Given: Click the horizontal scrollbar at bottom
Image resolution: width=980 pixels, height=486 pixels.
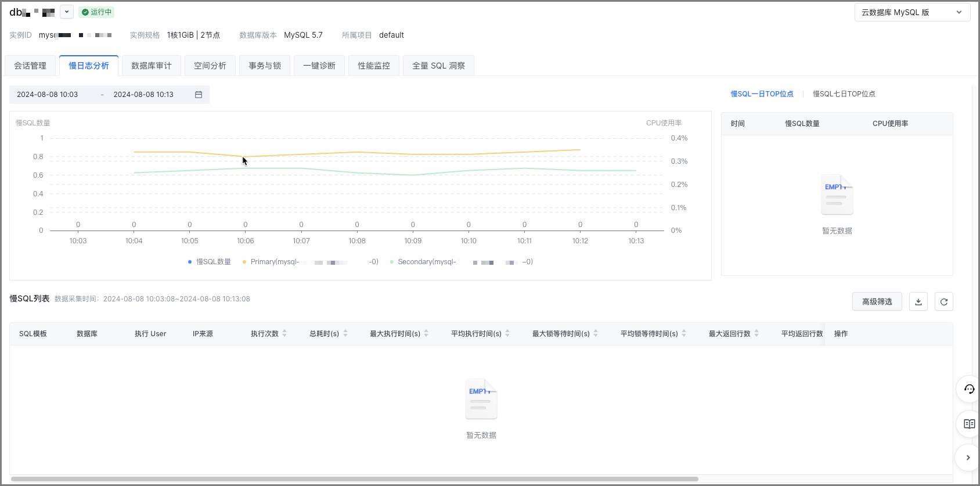Looking at the screenshot, I should 354,479.
